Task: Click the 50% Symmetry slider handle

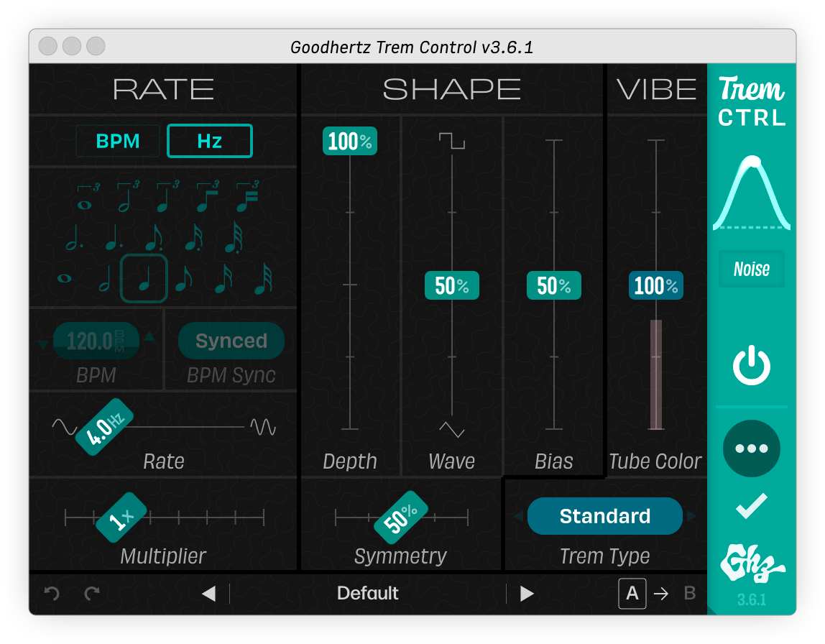Action: (401, 517)
